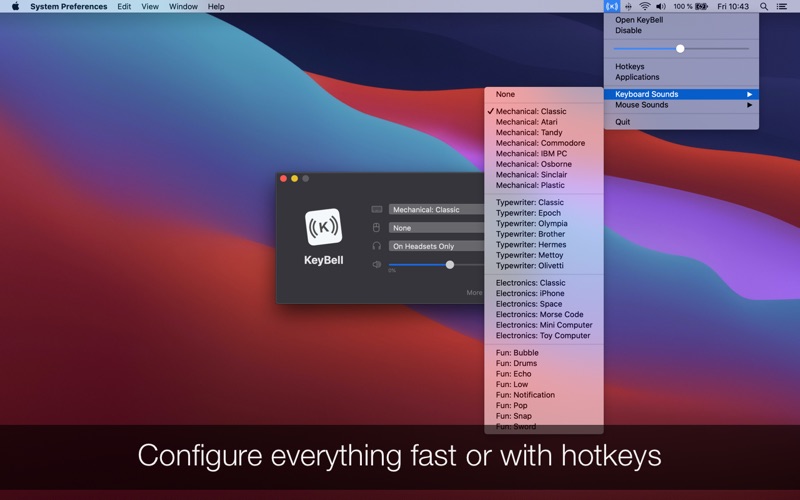
Task: Click keyboard icon beside Mechanical: Classic
Action: (377, 209)
